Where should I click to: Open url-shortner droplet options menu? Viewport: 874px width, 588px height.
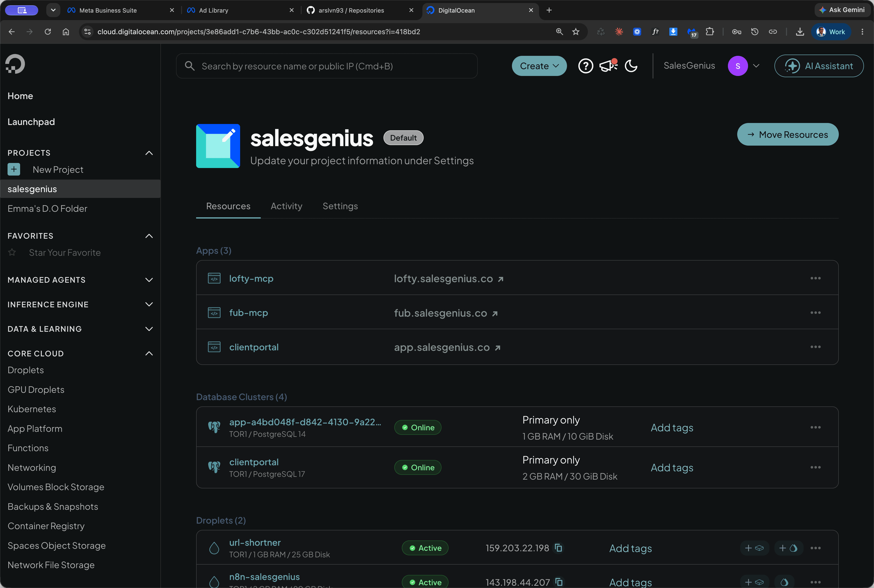point(815,548)
